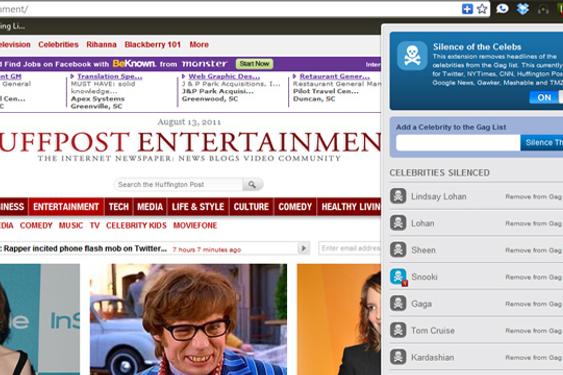Select the COMEDY nav tab
Image resolution: width=563 pixels, height=375 pixels.
click(295, 207)
